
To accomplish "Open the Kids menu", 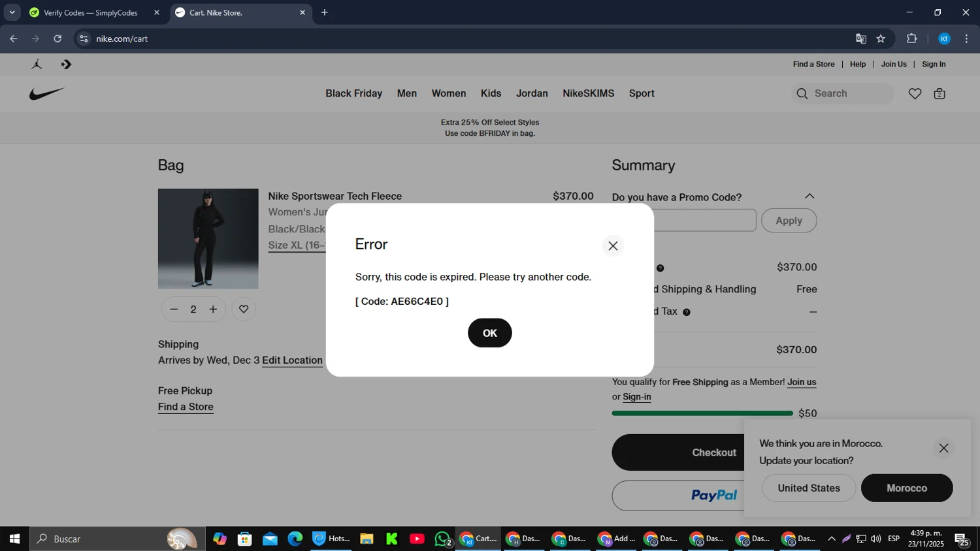I will (x=491, y=93).
